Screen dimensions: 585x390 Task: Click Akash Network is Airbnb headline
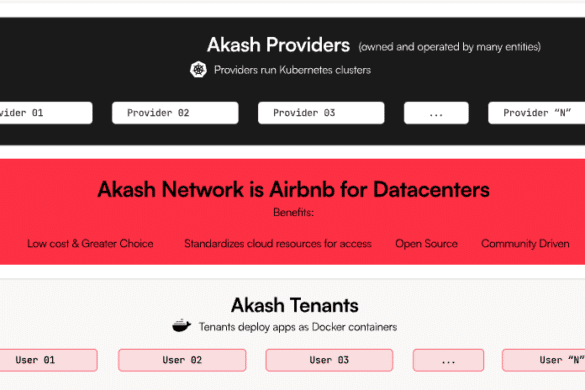click(293, 189)
